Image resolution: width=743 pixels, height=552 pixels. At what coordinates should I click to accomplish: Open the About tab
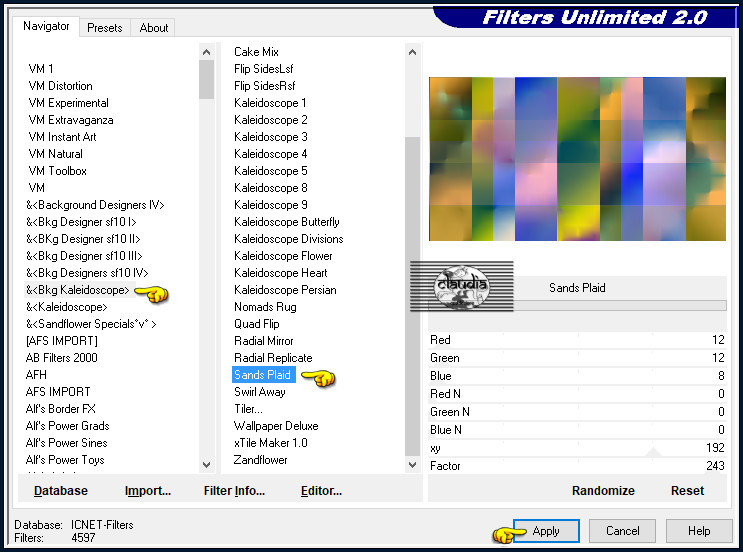(154, 28)
